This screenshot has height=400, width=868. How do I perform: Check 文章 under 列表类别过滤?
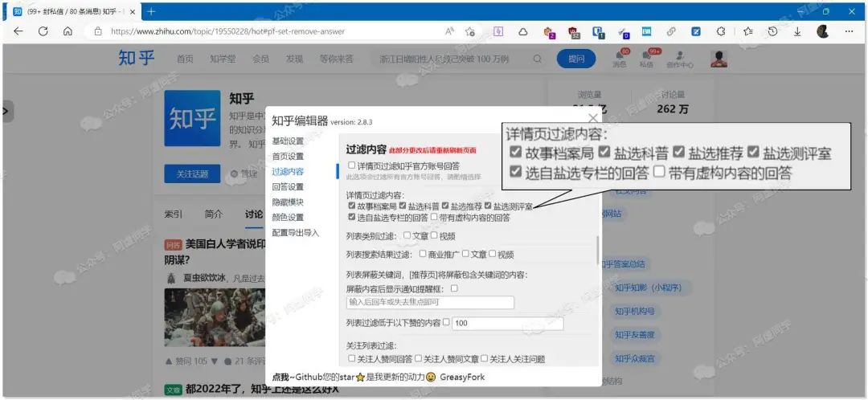coord(407,235)
